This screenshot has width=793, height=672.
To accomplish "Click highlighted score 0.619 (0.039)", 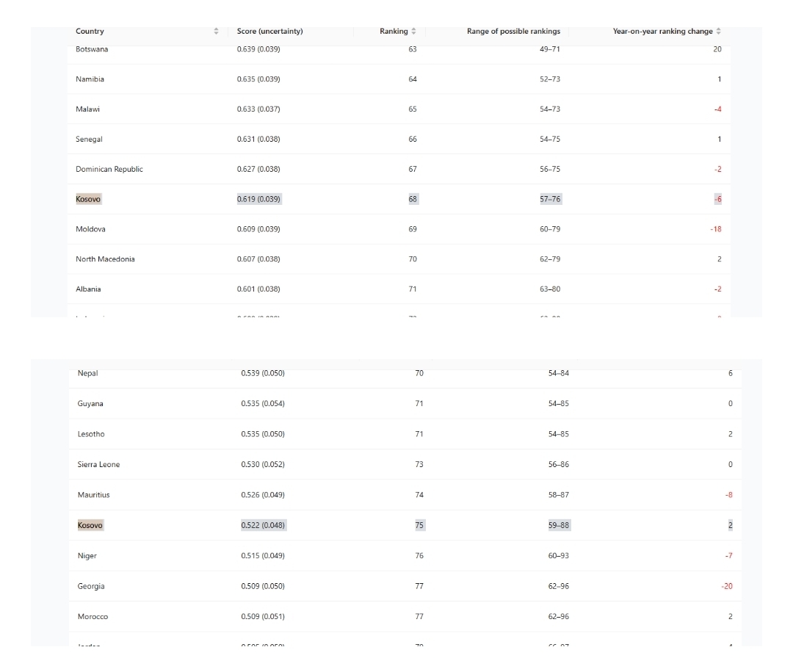I will pyautogui.click(x=259, y=199).
